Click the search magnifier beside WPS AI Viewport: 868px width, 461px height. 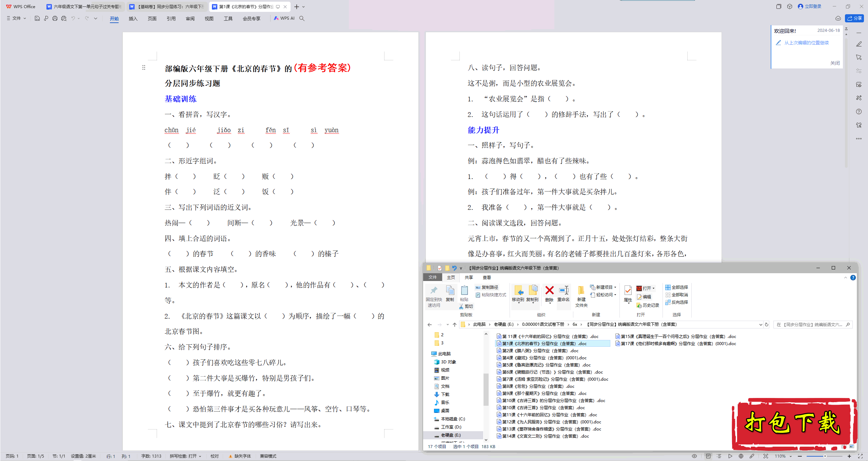[x=302, y=18]
